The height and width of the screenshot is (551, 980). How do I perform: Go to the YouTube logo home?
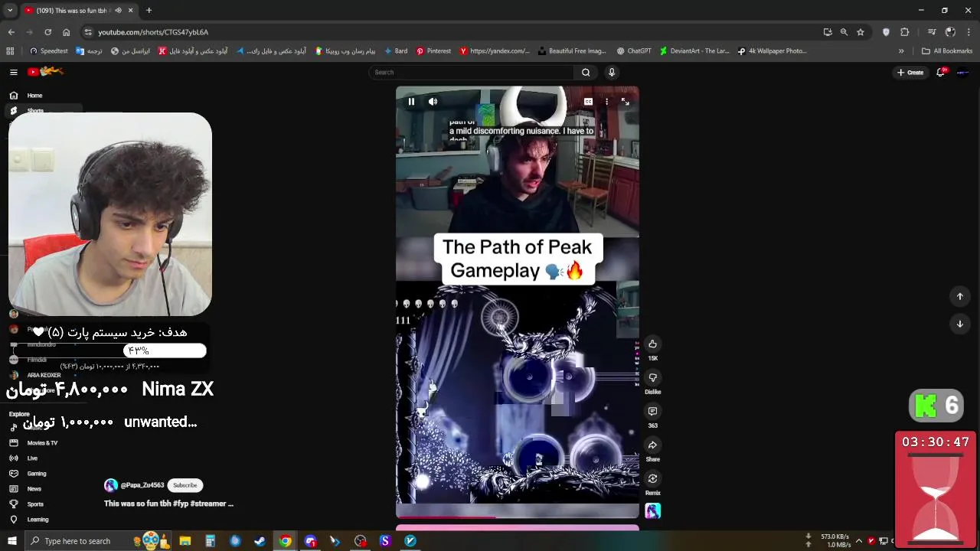coord(46,72)
